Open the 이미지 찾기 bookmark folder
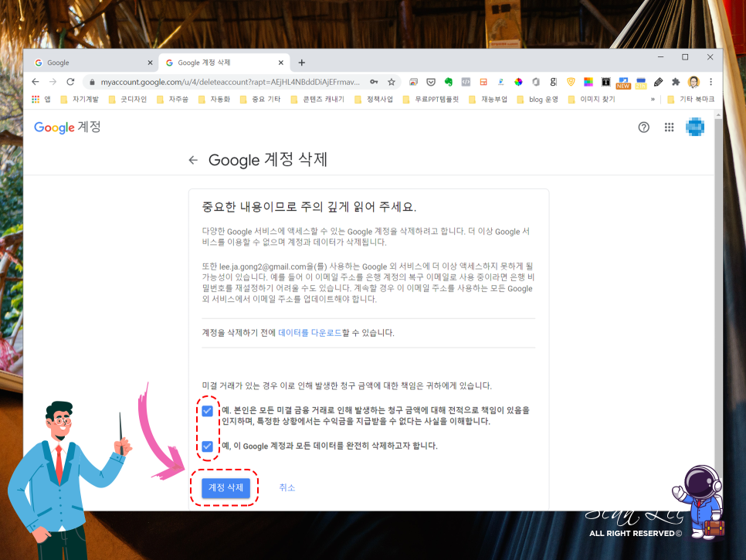746x560 pixels. tap(592, 99)
